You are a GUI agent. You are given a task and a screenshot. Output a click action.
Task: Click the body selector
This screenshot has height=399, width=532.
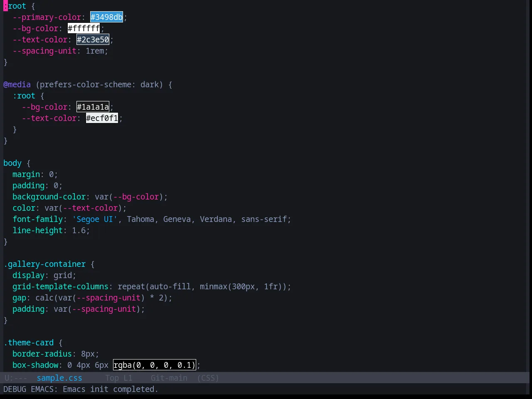point(12,163)
